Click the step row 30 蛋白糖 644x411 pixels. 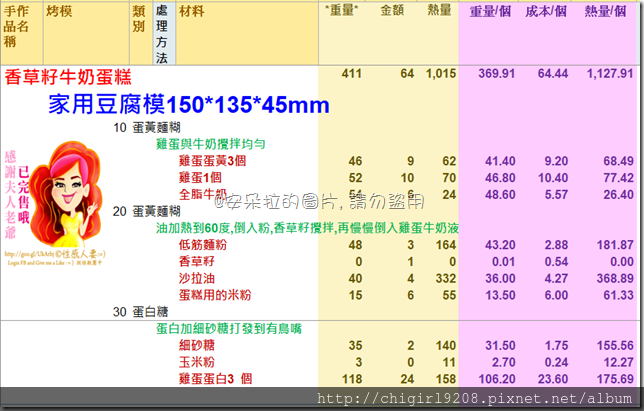(x=141, y=312)
